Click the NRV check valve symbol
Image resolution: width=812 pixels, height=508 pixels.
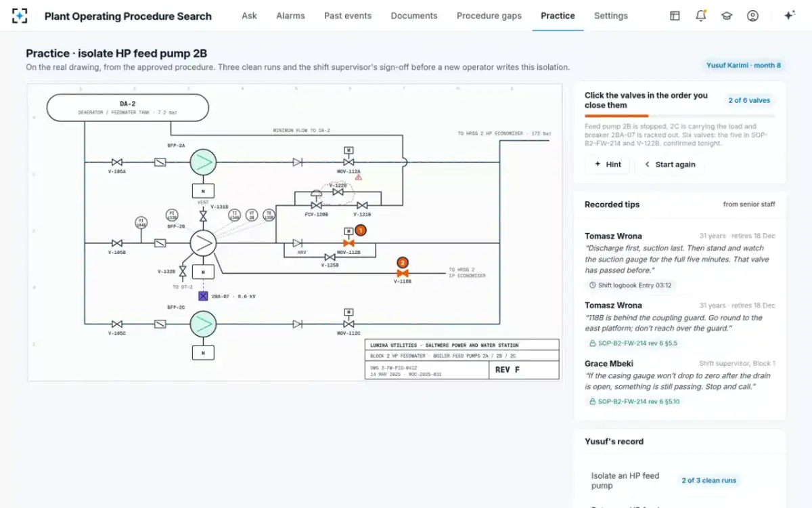click(x=297, y=242)
